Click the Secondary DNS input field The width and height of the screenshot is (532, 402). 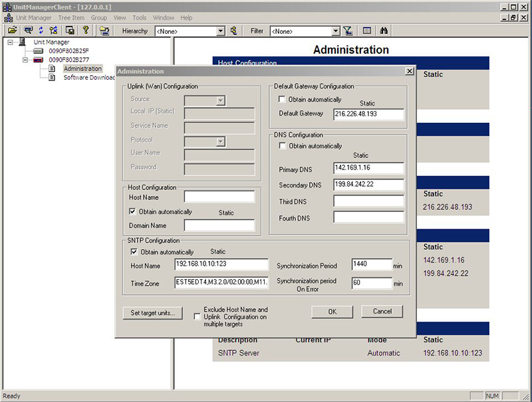click(x=369, y=185)
